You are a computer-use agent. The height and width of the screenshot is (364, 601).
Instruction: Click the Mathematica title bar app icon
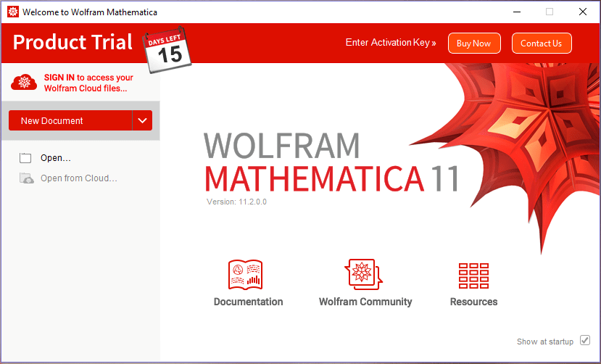coord(12,12)
